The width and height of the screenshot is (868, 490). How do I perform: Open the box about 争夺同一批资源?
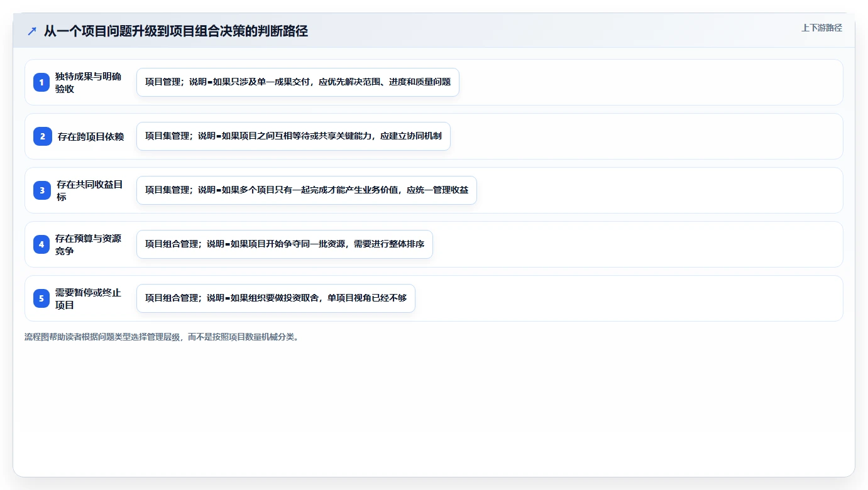[x=285, y=244]
